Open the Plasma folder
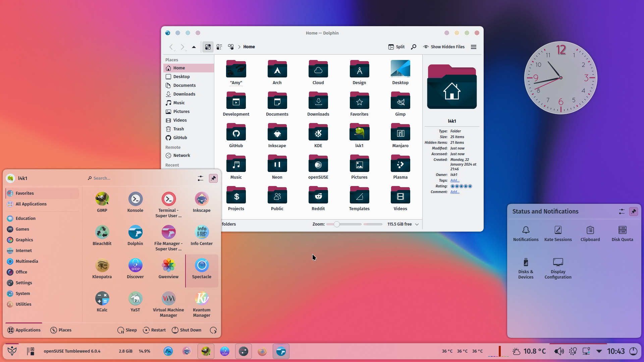This screenshot has width=644, height=362. click(x=400, y=167)
